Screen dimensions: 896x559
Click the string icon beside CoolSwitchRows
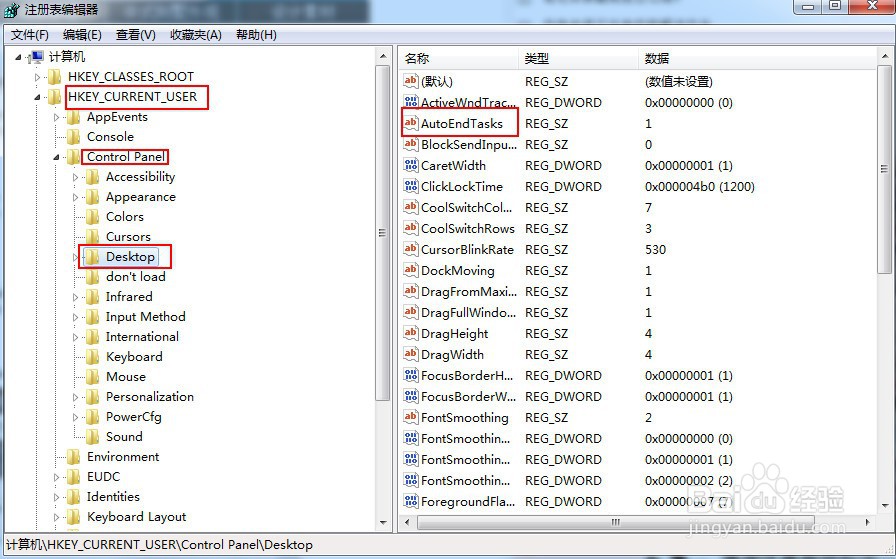411,228
